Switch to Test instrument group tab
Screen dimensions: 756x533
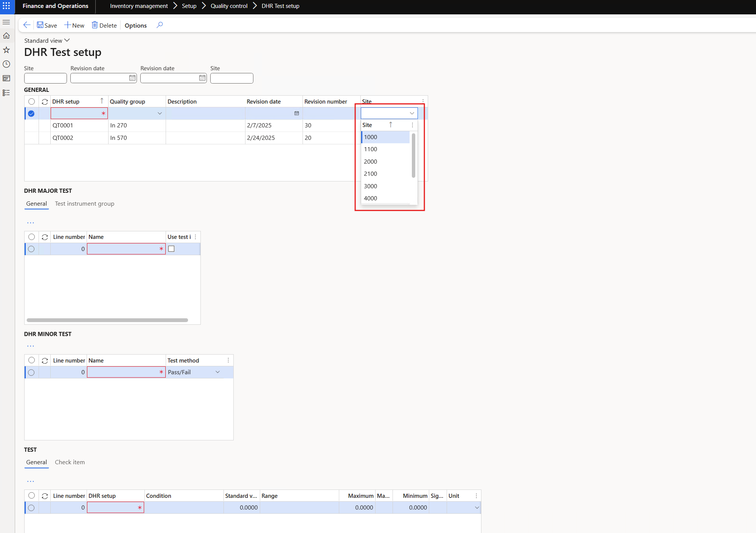(x=84, y=204)
